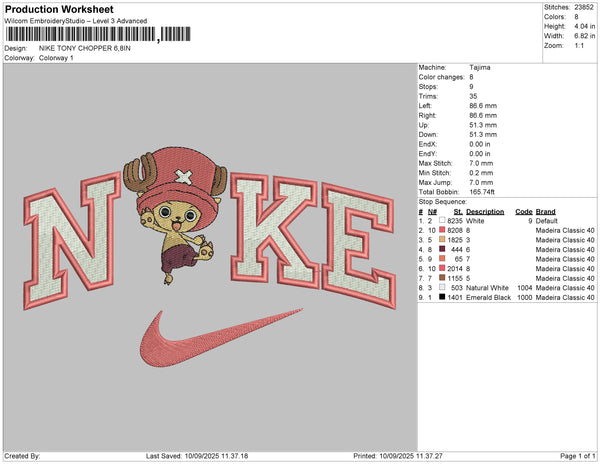The width and height of the screenshot is (600, 464).
Task: Click the Stop Sequence heading
Action: [x=443, y=202]
